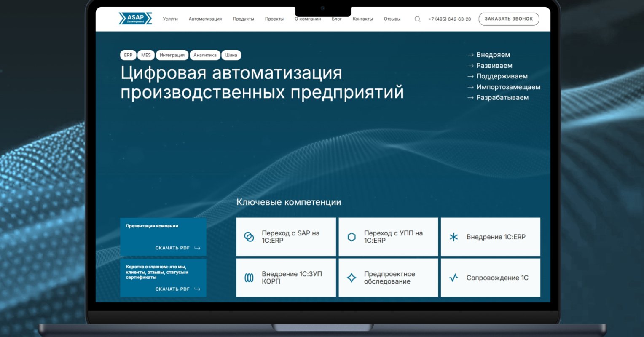Open the site search magnifier icon

click(417, 19)
